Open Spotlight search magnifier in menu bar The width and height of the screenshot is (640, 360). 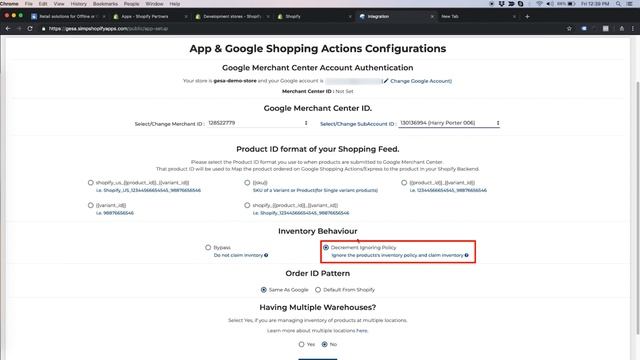coord(619,4)
